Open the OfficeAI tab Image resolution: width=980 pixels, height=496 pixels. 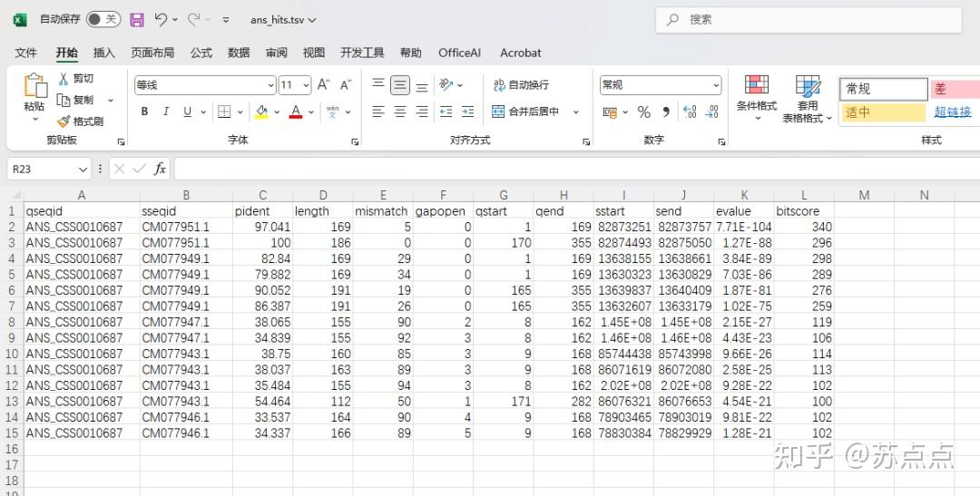click(459, 53)
